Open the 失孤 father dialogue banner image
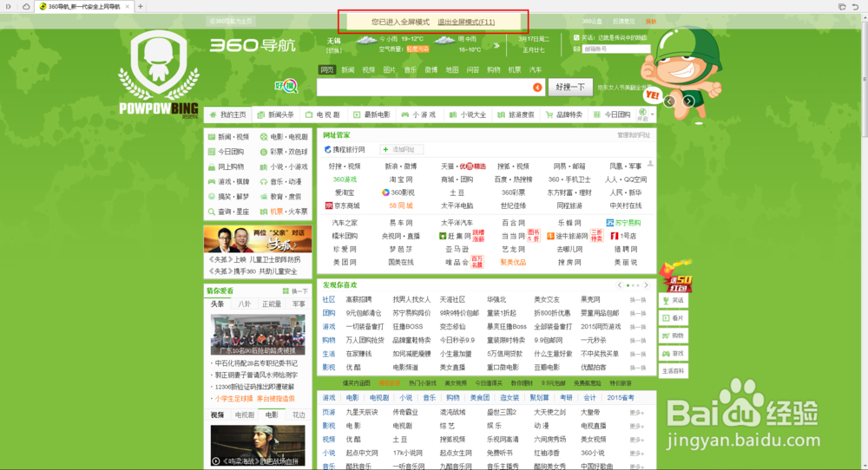The image size is (868, 470). point(258,238)
